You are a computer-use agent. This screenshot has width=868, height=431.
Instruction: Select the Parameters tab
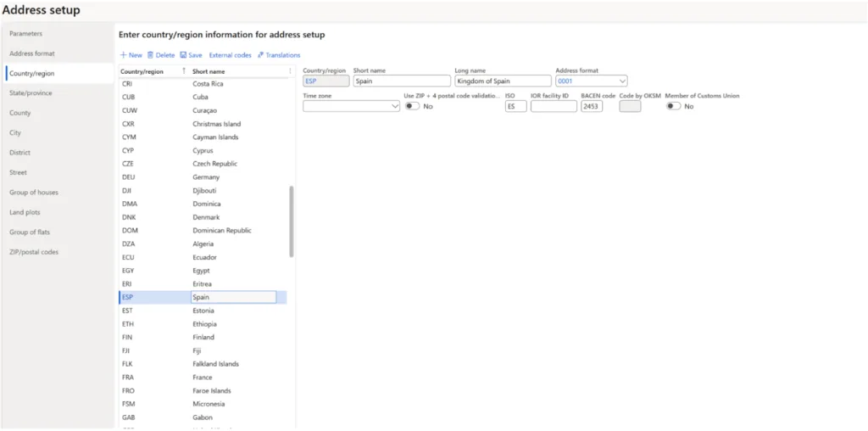point(25,33)
